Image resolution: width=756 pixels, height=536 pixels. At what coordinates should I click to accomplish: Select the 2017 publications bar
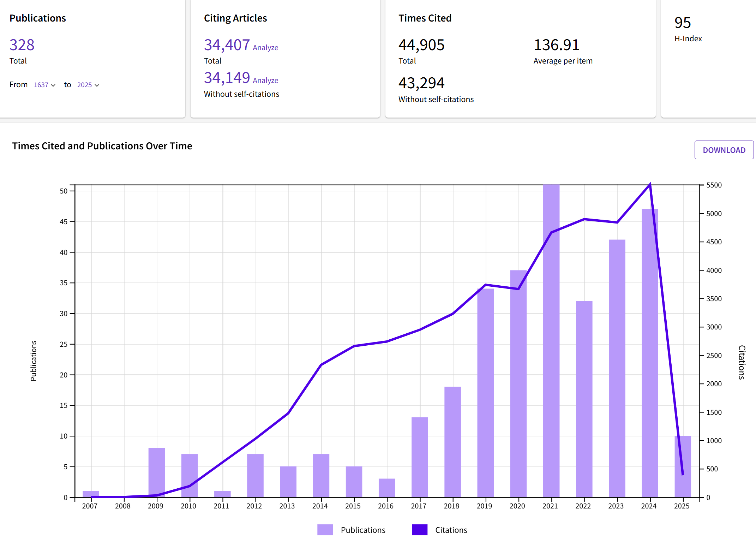[x=420, y=457]
